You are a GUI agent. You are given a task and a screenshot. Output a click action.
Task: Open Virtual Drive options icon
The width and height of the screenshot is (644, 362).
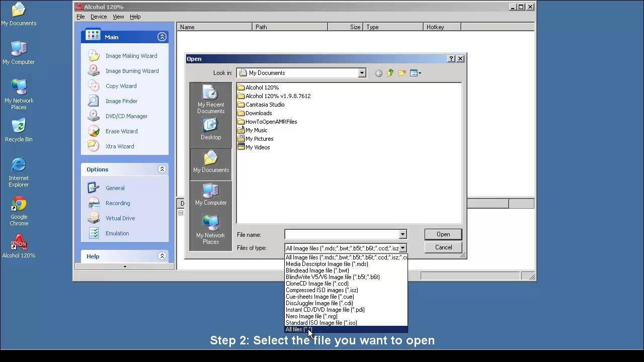pos(94,218)
